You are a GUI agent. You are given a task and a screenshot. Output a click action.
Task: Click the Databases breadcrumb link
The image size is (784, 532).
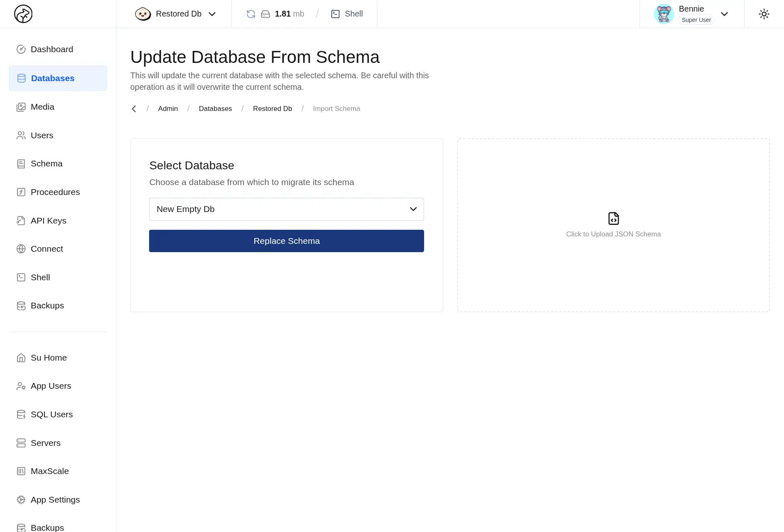coord(215,108)
